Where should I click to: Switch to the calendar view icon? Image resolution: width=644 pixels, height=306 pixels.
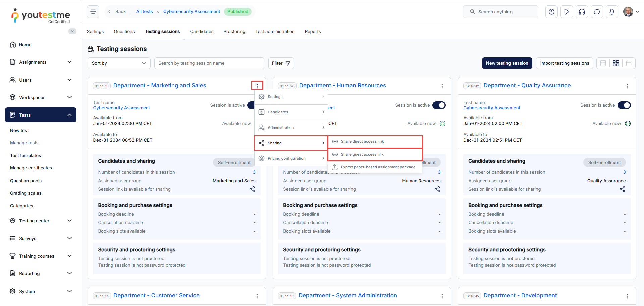pyautogui.click(x=629, y=63)
